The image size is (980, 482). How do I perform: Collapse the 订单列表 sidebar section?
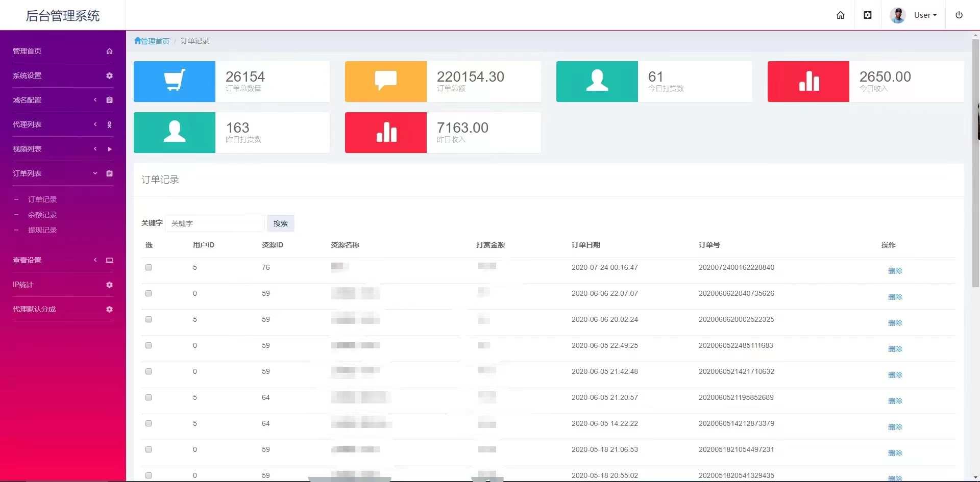(63, 173)
